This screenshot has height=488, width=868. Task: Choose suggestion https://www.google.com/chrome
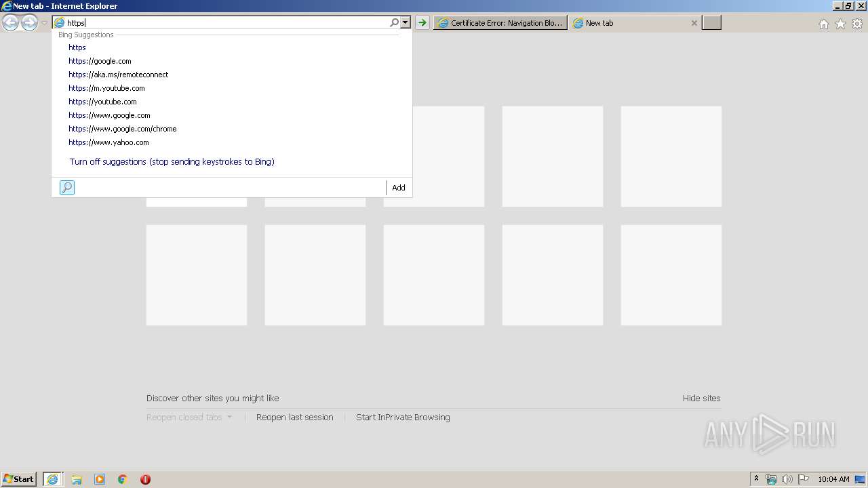232,129
